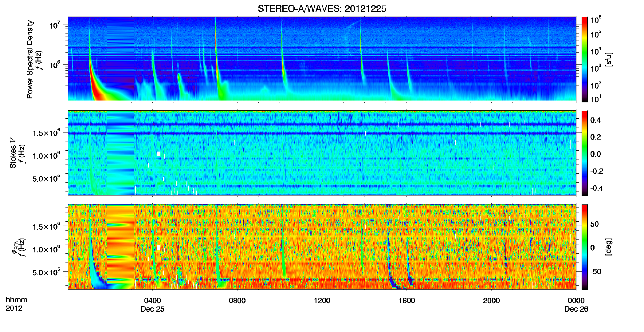Click the 10^6 label on sfu color bar

click(x=596, y=20)
